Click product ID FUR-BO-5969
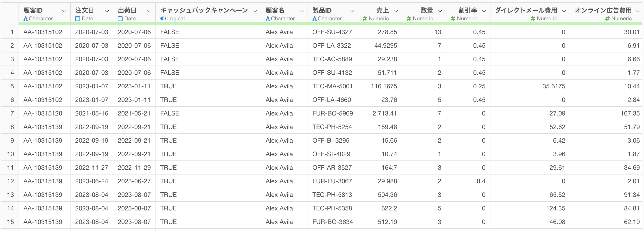The image size is (644, 231). (332, 113)
